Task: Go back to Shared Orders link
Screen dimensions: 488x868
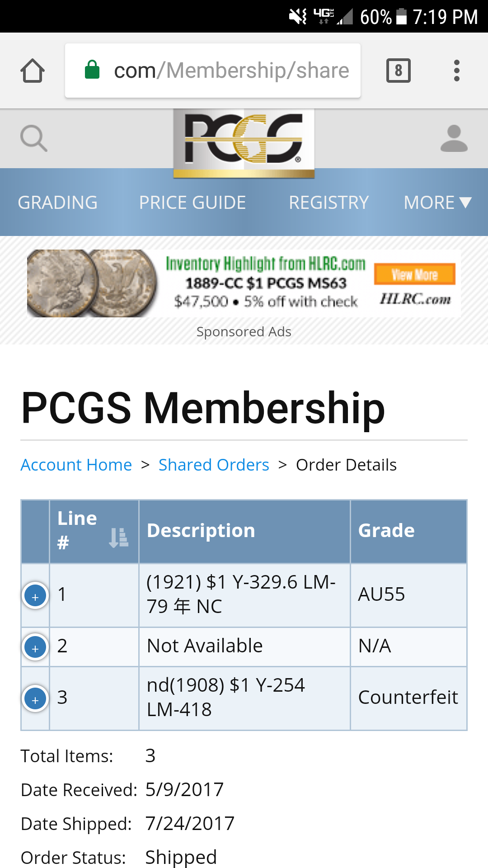Action: pos(214,465)
